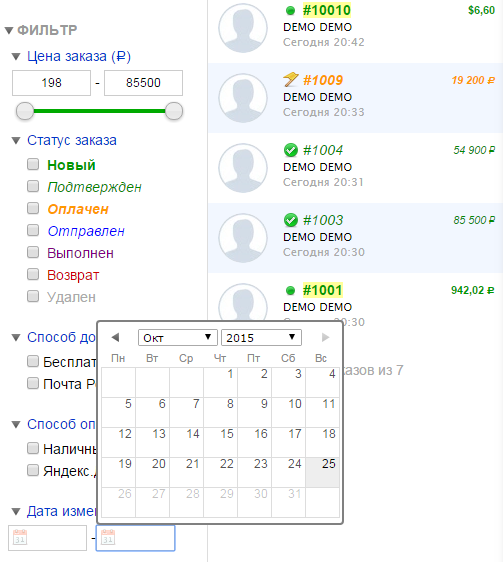Click customer avatar of order #1003
This screenshot has height=562, width=503.
(243, 238)
